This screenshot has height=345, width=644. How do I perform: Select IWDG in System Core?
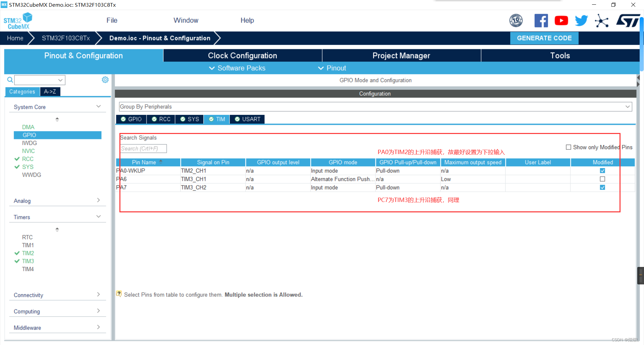point(30,143)
